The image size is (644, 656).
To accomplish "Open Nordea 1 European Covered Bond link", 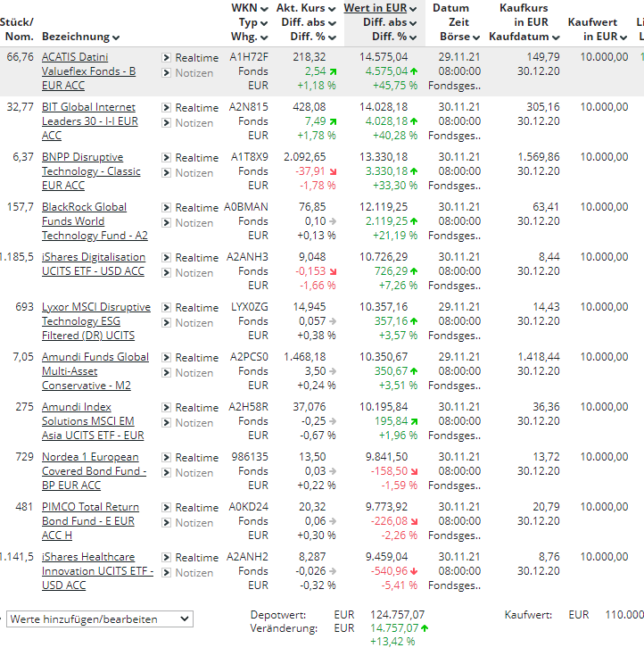I will (94, 471).
